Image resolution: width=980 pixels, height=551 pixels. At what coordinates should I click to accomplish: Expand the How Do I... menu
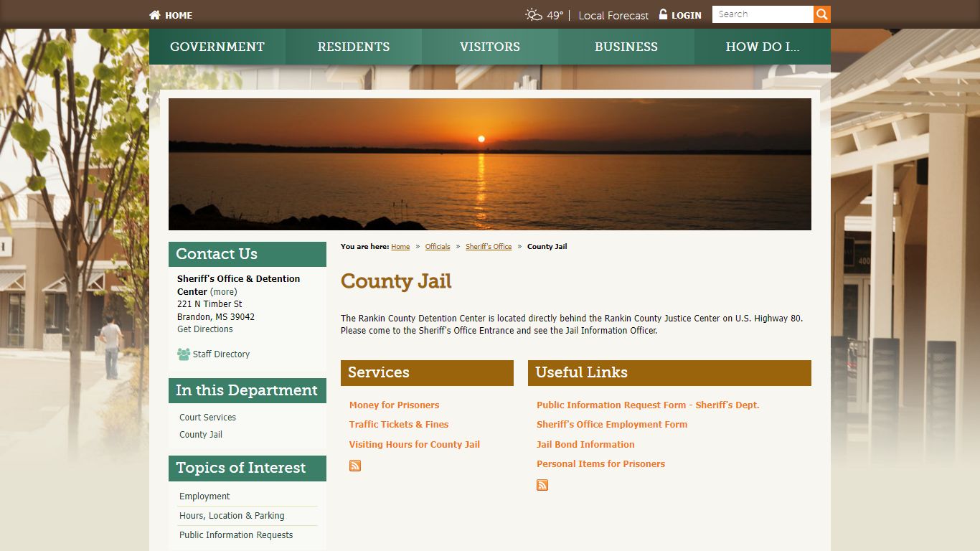pos(762,47)
